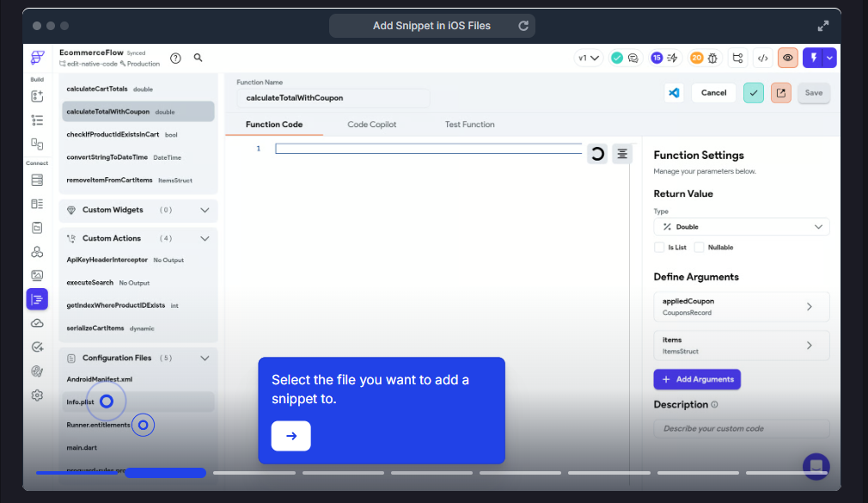This screenshot has height=503, width=868.
Task: Select convertStringToDateTime function
Action: point(138,157)
